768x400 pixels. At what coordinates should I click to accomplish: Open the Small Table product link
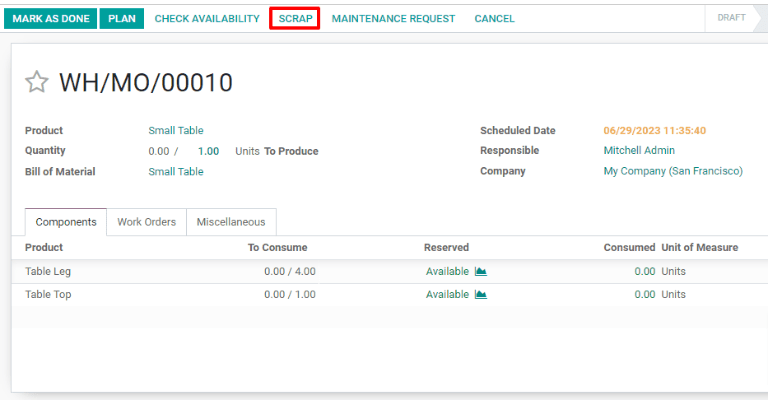[176, 131]
